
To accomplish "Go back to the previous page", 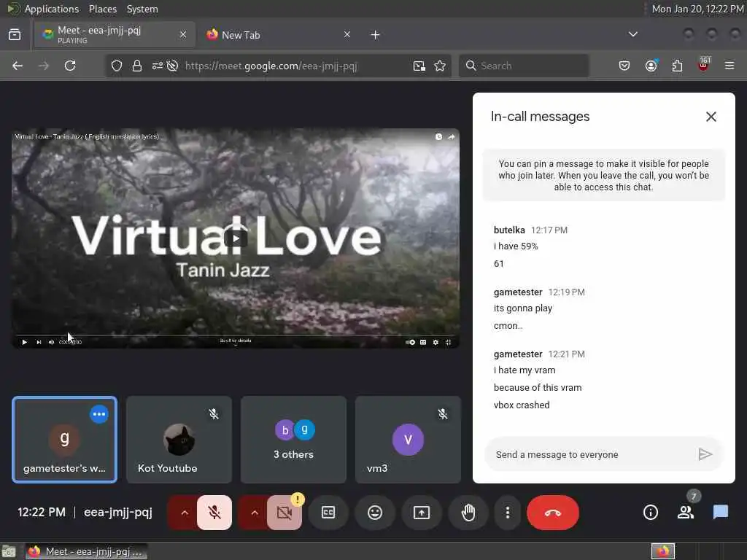I will pos(18,66).
